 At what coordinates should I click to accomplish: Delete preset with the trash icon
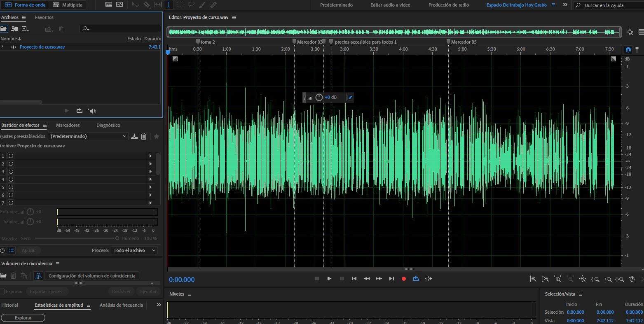pos(144,136)
